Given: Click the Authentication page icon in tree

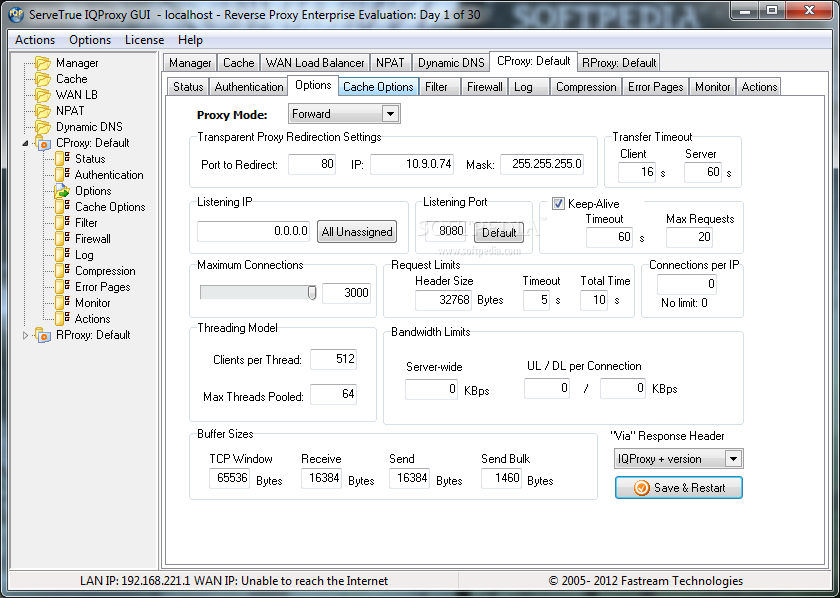Looking at the screenshot, I should (63, 175).
